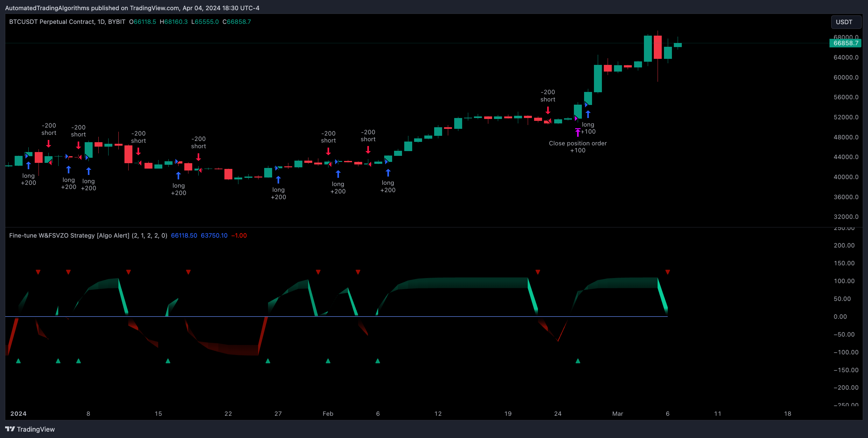
Task: Click the 0.00 indicator axis label
Action: pos(840,317)
